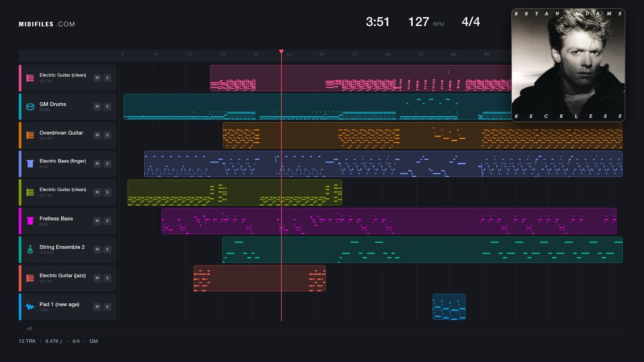This screenshot has height=362, width=644.
Task: Click the red playhead marker on the ruler
Action: [x=281, y=52]
